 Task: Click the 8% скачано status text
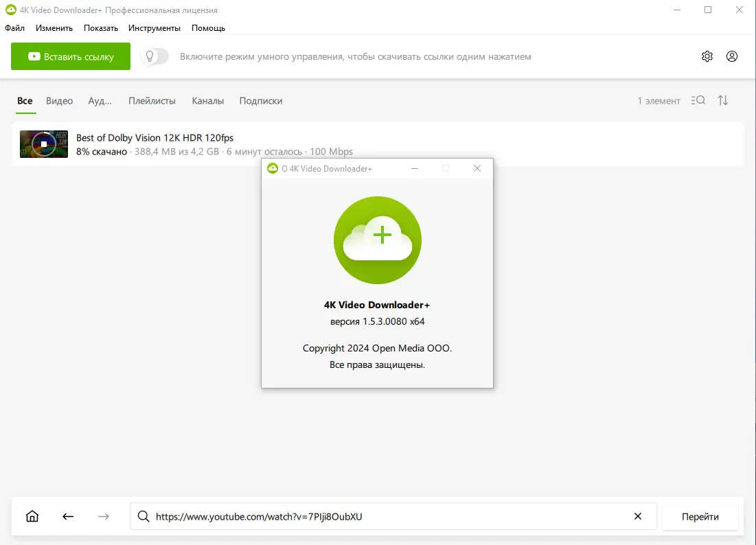click(x=102, y=152)
